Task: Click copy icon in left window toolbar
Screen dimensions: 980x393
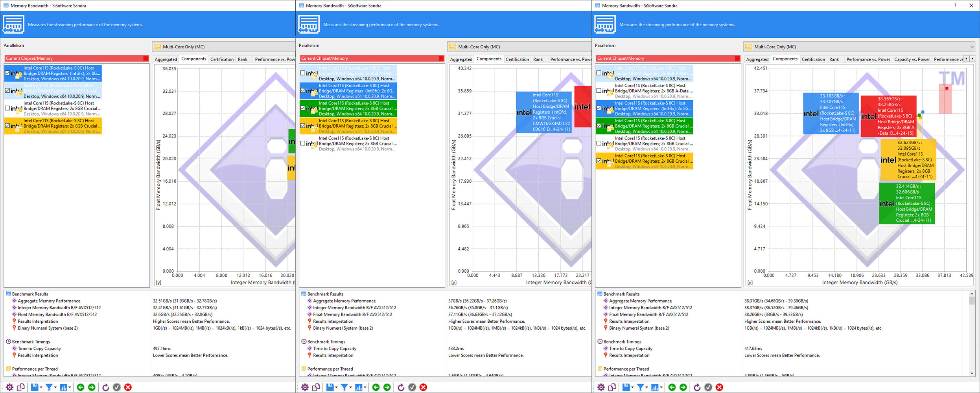Action: pos(21,387)
